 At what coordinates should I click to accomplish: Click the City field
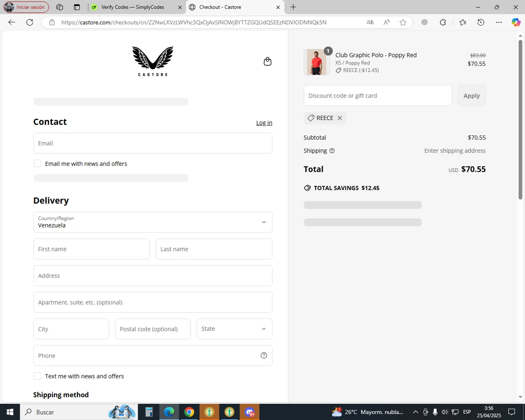tap(71, 329)
